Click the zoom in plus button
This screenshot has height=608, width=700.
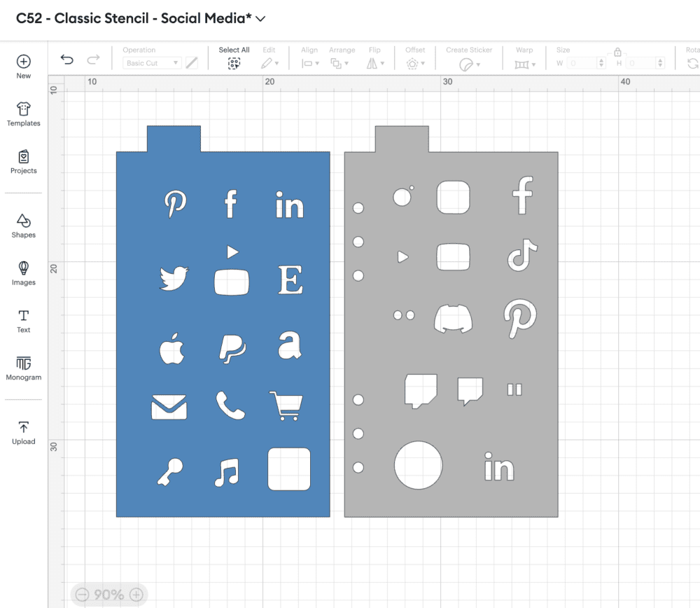pos(136,595)
